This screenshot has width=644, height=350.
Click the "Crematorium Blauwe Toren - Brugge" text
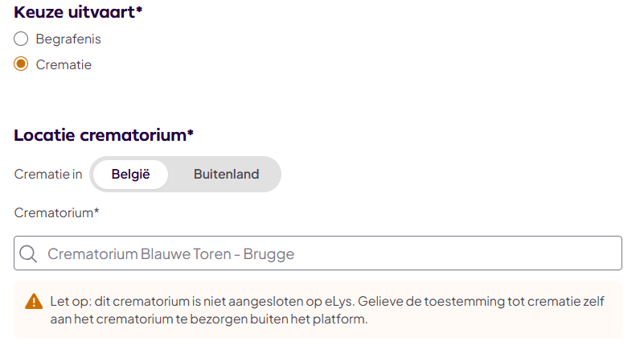click(170, 254)
